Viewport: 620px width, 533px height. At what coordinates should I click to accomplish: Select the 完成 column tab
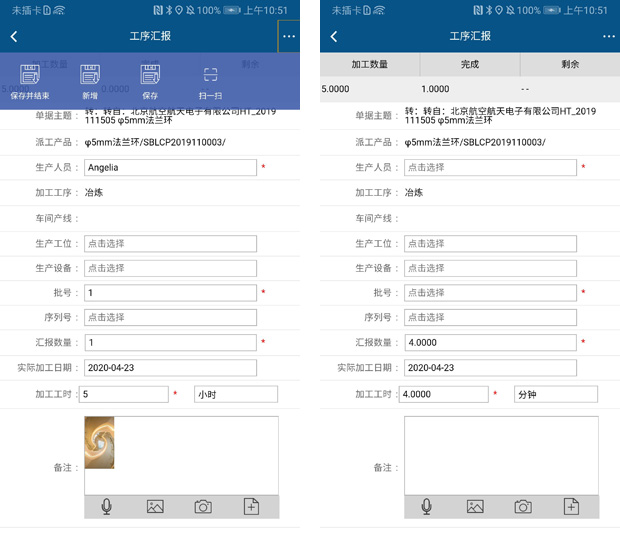click(469, 64)
